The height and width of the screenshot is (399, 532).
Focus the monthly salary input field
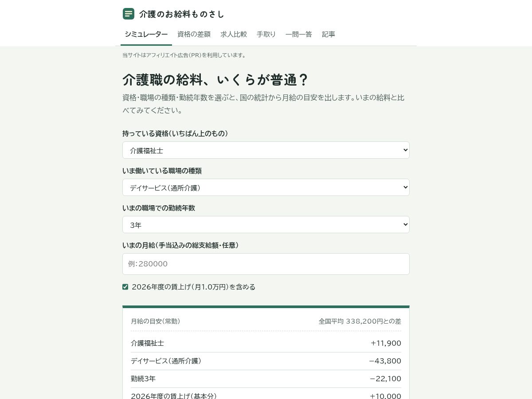(x=266, y=264)
